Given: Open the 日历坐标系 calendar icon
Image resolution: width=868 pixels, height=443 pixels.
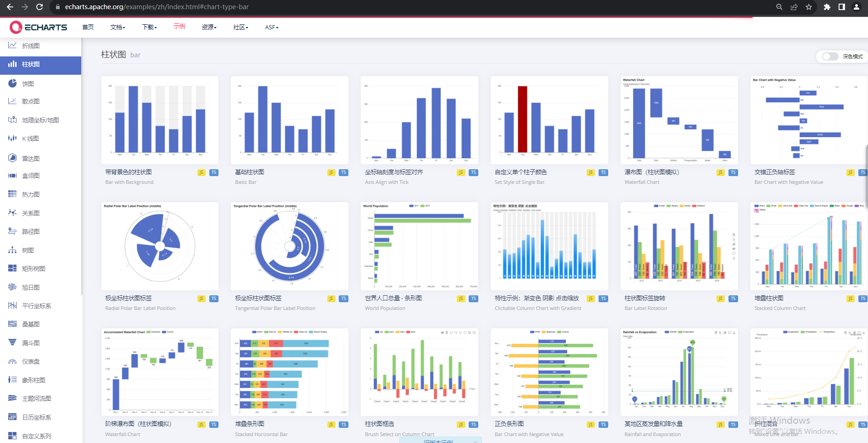Looking at the screenshot, I should (12, 417).
